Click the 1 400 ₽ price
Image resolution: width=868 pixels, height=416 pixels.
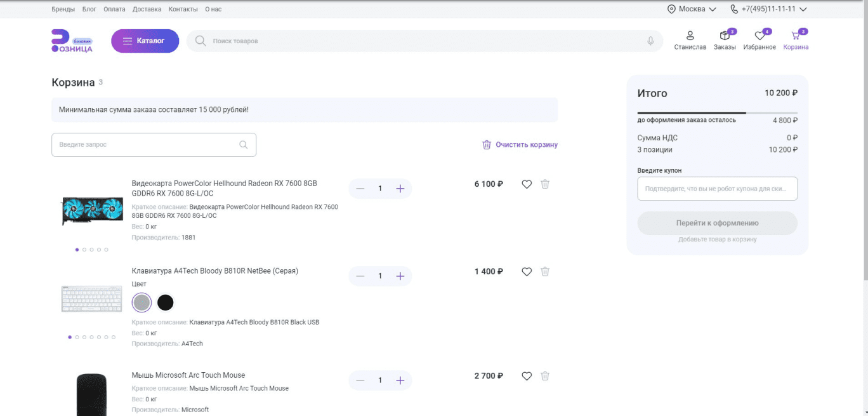coord(489,272)
